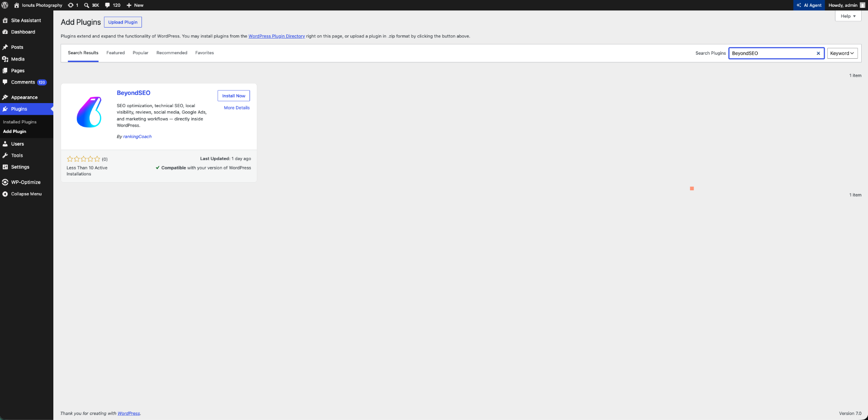Launch the AI Agent button
868x420 pixels.
coord(809,5)
